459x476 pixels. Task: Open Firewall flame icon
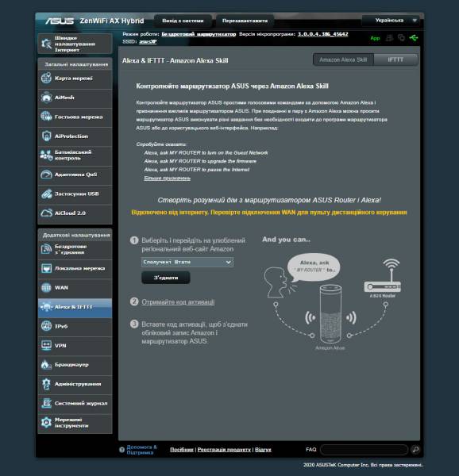(x=46, y=365)
